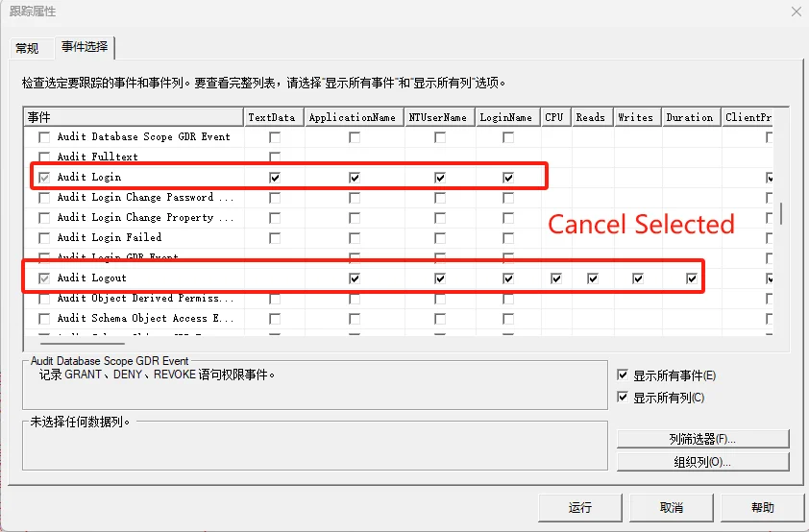Check the Audit Login Change Password event checkbox
809x532 pixels.
point(44,198)
